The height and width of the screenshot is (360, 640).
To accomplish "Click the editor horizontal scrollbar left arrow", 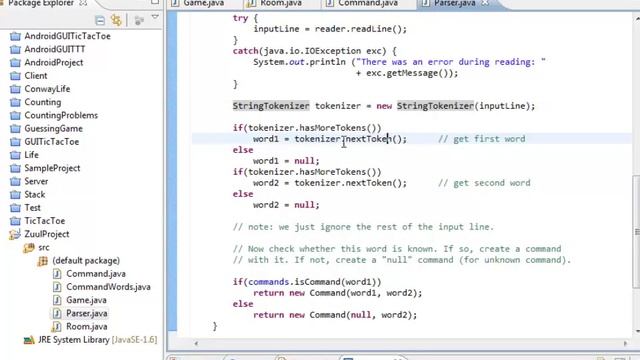I will pyautogui.click(x=196, y=344).
